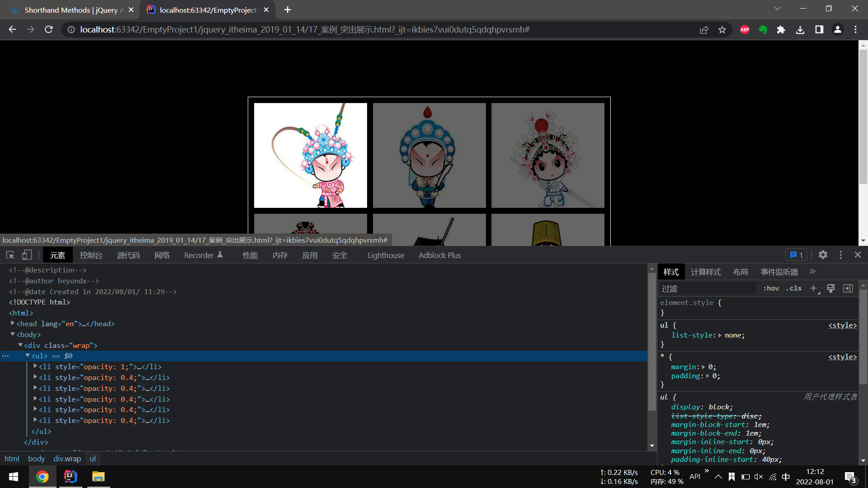Switch to the 布局 sub-tab

click(741, 272)
